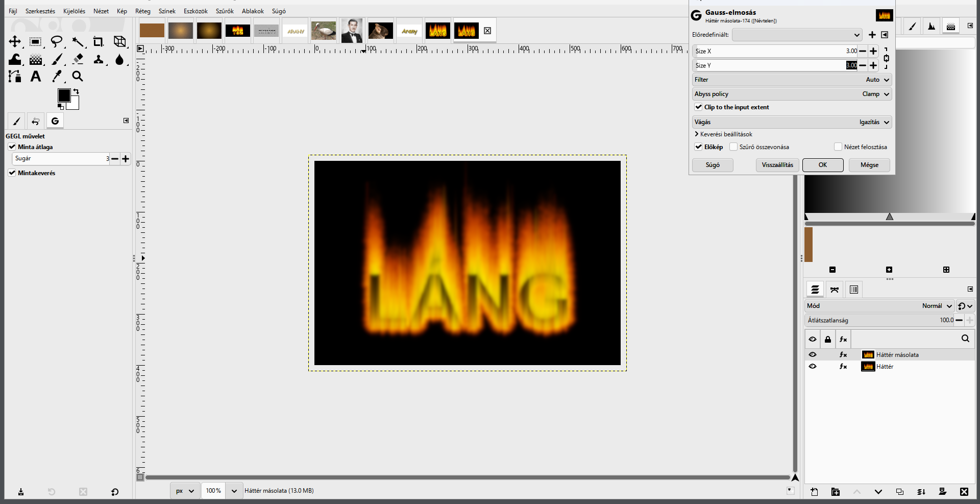The image size is (980, 504).
Task: Select the Free Select lasso tool
Action: pos(57,41)
